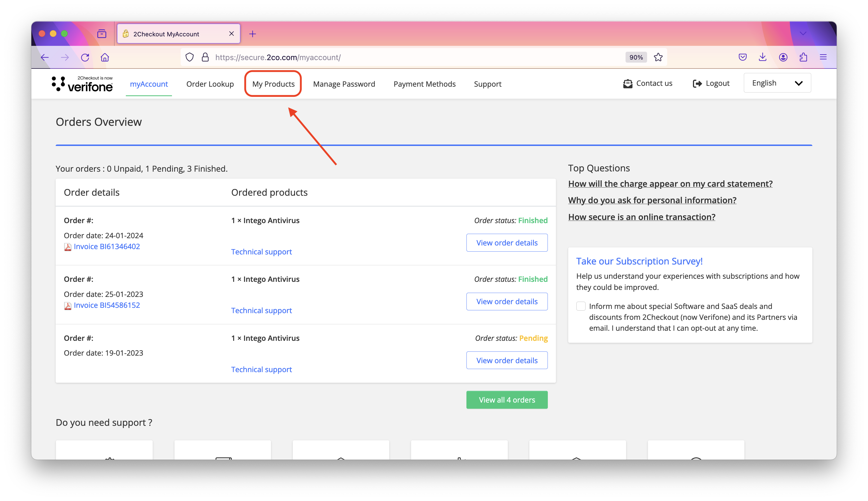The width and height of the screenshot is (868, 501).
Task: Open personal information question link
Action: 652,200
